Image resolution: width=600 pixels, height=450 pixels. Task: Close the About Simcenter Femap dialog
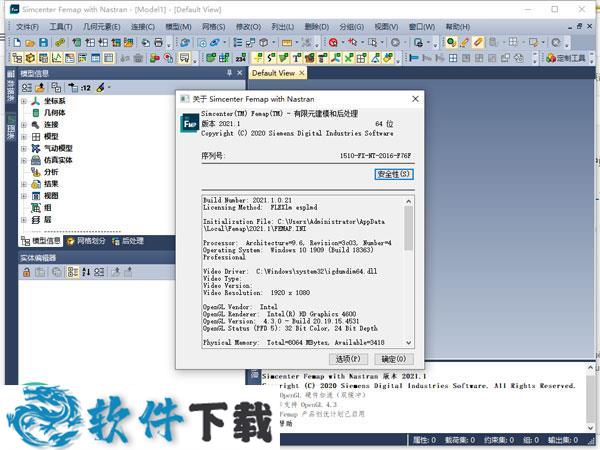click(415, 99)
